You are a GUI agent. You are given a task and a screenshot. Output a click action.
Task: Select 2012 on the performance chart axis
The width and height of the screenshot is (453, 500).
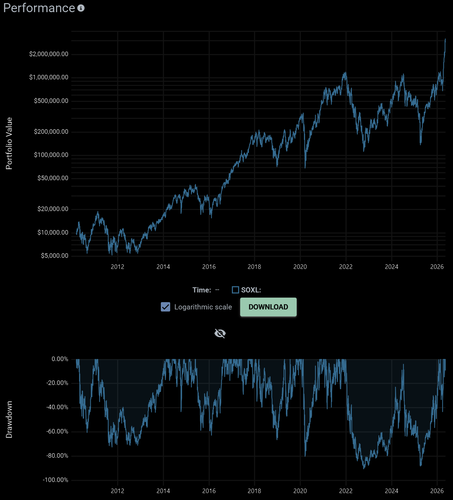(x=117, y=267)
